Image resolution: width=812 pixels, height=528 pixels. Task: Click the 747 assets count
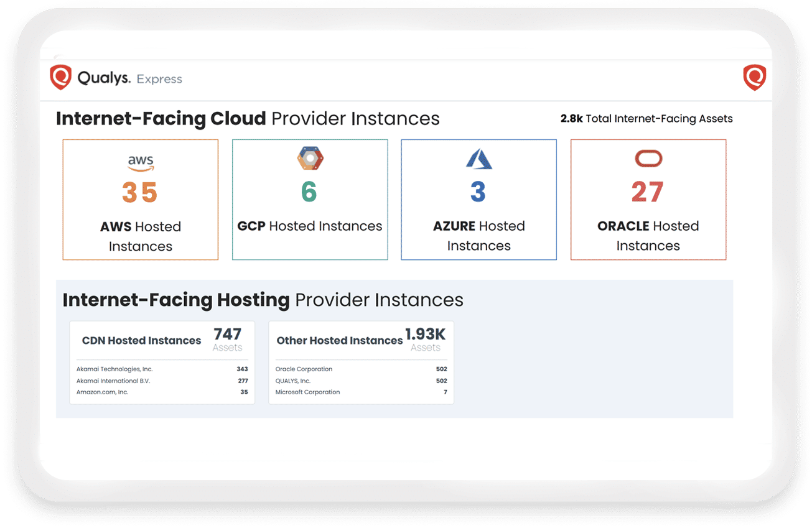click(228, 334)
